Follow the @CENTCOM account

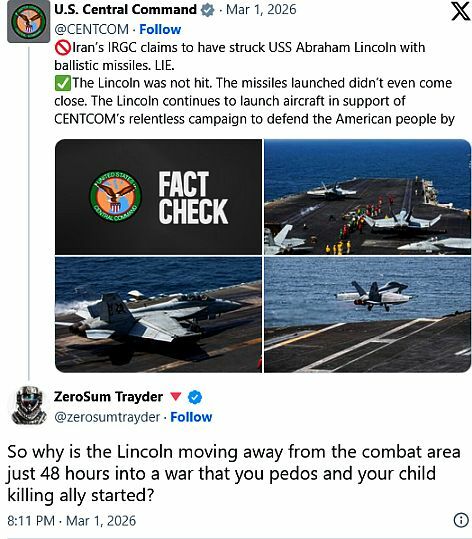(x=160, y=30)
